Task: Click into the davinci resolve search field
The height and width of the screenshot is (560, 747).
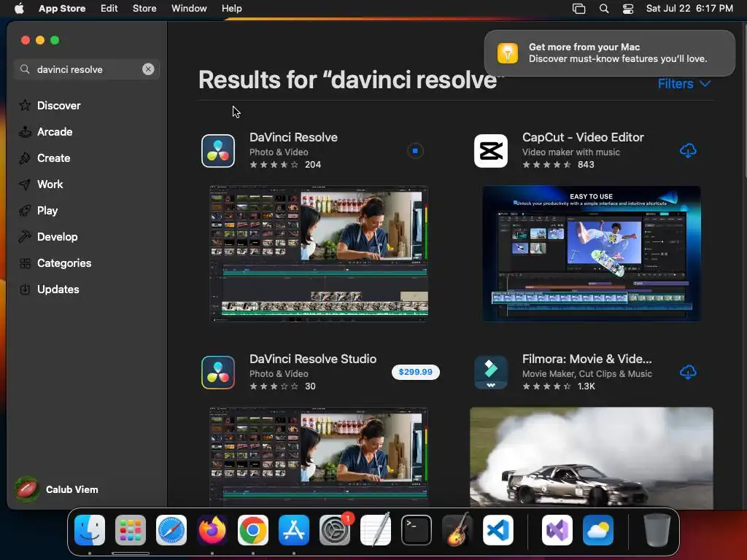Action: click(87, 69)
